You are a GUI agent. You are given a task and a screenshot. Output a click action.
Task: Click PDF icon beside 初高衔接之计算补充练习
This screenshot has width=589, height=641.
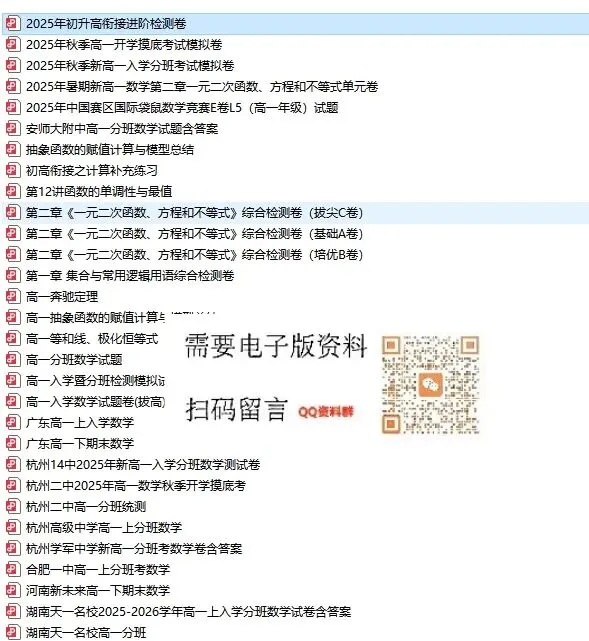tap(13, 170)
